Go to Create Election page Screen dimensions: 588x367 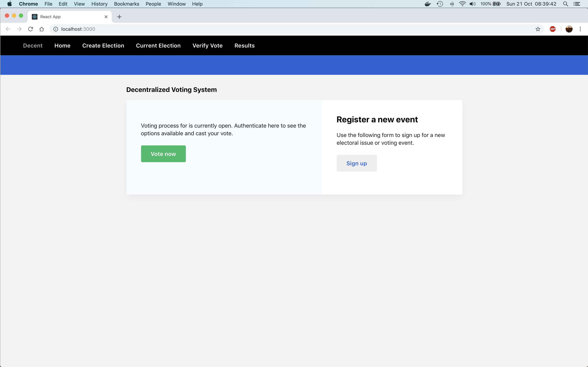[x=103, y=46]
